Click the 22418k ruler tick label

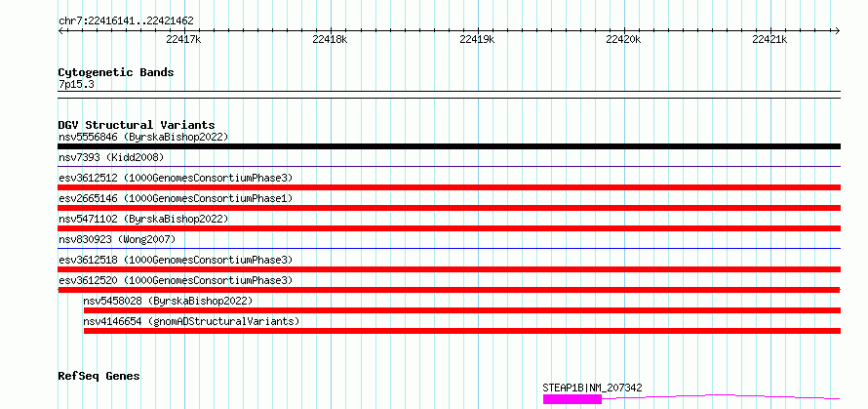pos(330,39)
